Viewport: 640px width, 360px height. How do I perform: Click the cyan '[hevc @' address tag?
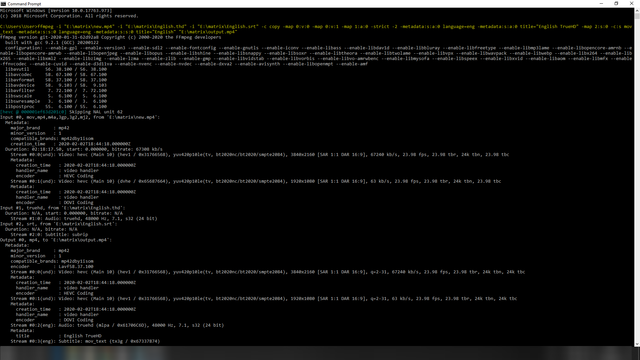(x=33, y=112)
